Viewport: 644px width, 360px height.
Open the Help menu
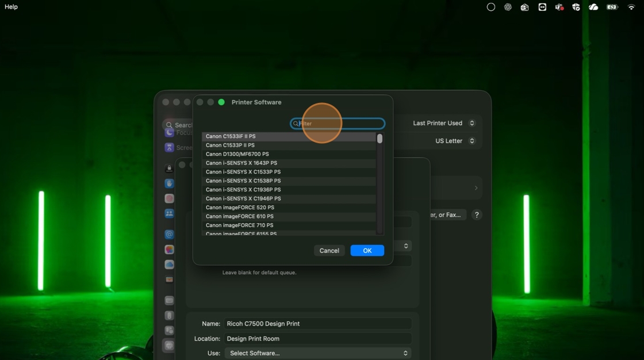pos(11,7)
